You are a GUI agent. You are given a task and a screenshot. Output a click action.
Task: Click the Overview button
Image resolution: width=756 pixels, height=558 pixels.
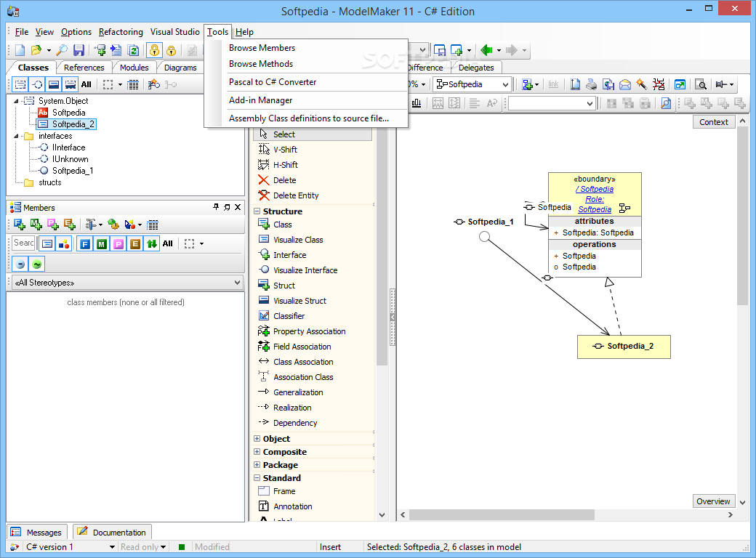coord(713,501)
